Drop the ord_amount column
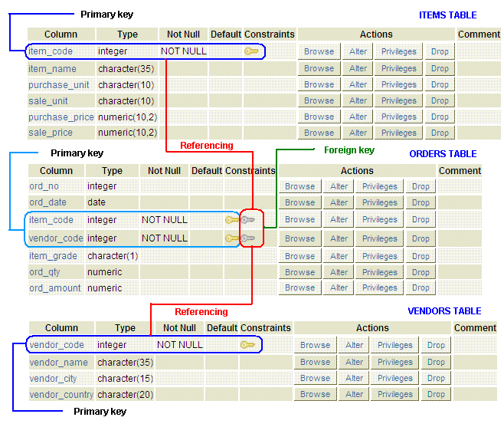The height and width of the screenshot is (427, 504). click(x=421, y=287)
